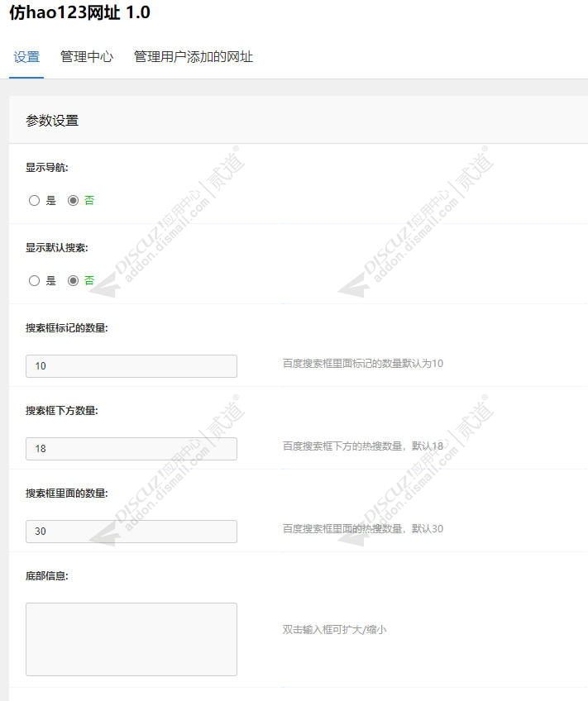Click the 底部信息 label
Screen dimensions: 588x701
(47, 576)
